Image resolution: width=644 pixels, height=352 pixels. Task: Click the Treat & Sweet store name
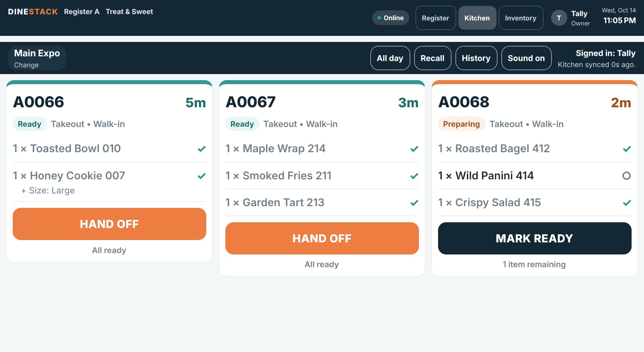[x=129, y=12]
